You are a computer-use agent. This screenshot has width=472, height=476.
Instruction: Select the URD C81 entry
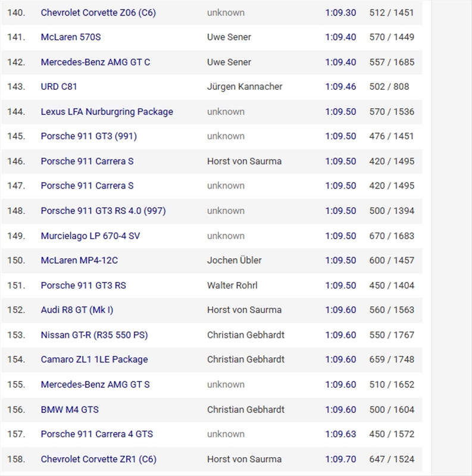pos(59,86)
